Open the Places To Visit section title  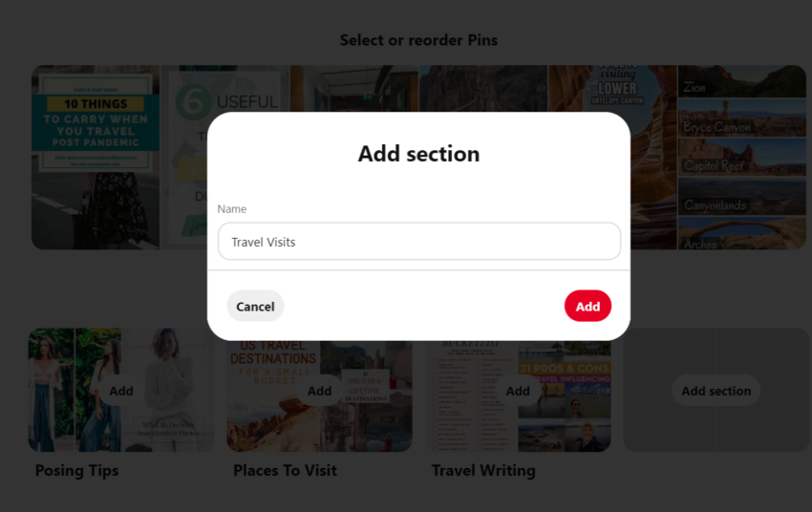(x=285, y=470)
